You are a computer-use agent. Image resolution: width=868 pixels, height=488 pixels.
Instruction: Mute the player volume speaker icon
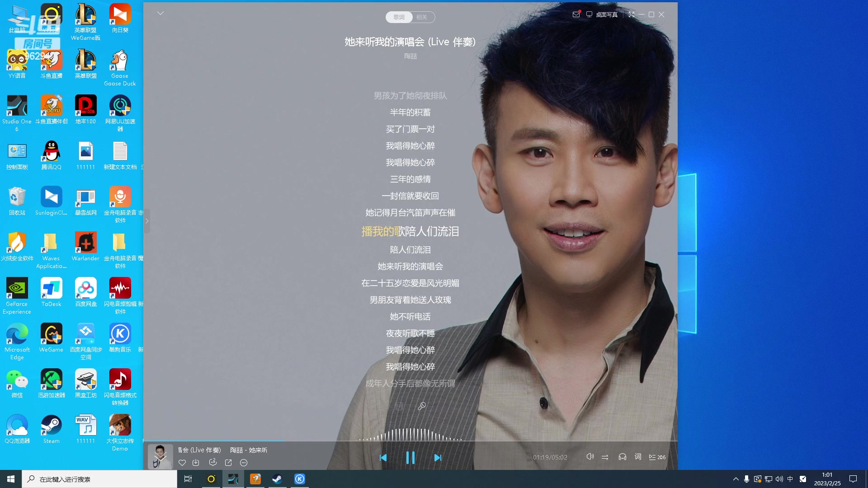pos(590,457)
